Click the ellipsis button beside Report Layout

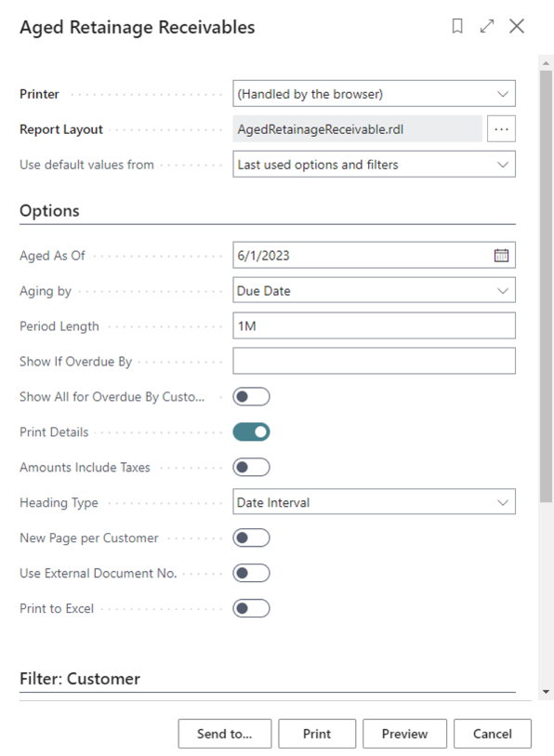coord(501,129)
